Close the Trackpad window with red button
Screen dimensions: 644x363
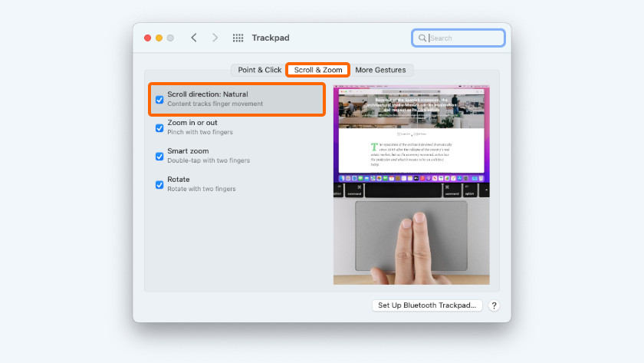point(147,38)
